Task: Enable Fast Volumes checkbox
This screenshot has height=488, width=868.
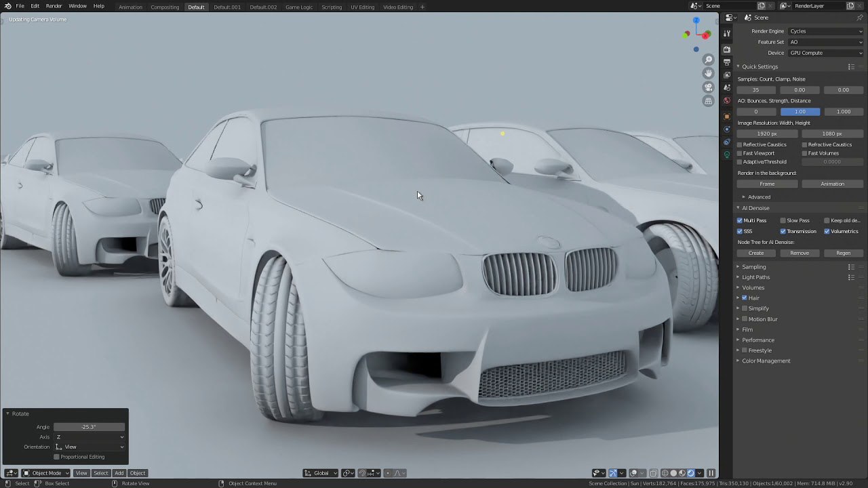Action: 805,153
